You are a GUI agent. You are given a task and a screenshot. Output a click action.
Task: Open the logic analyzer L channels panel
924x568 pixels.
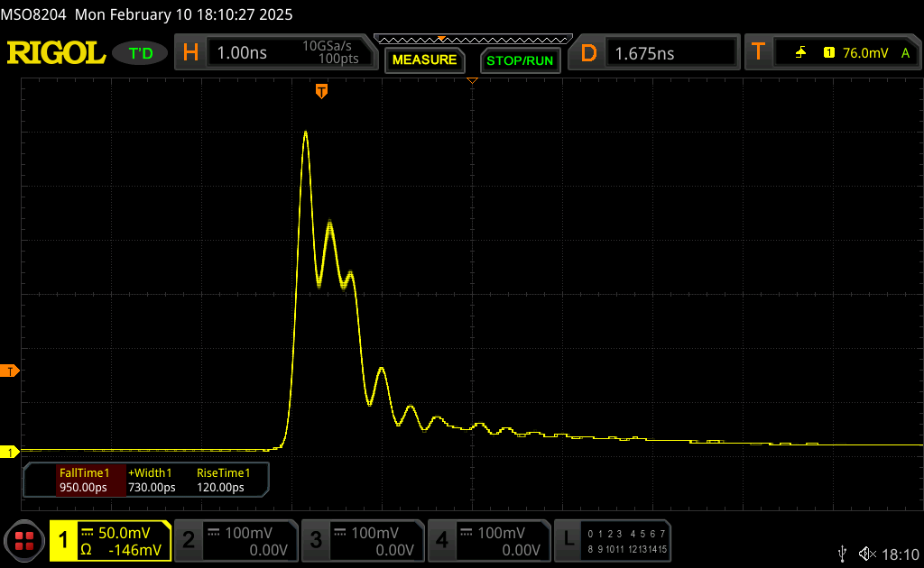click(x=614, y=541)
